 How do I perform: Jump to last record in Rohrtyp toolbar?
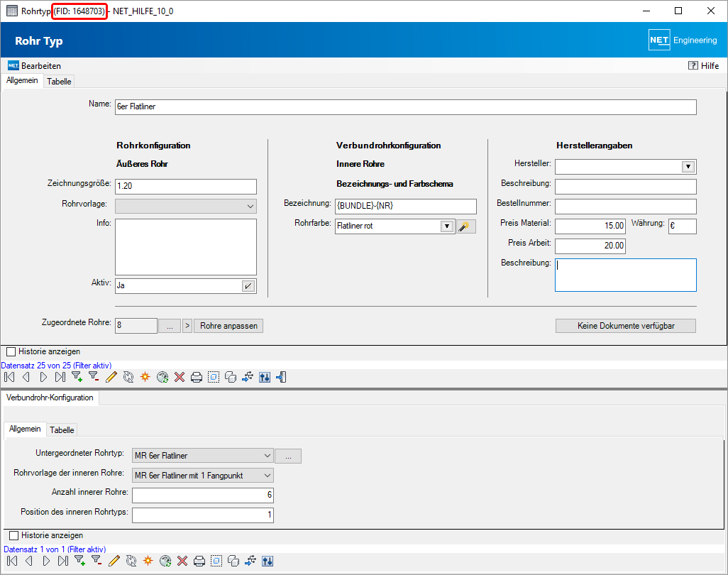(60, 377)
